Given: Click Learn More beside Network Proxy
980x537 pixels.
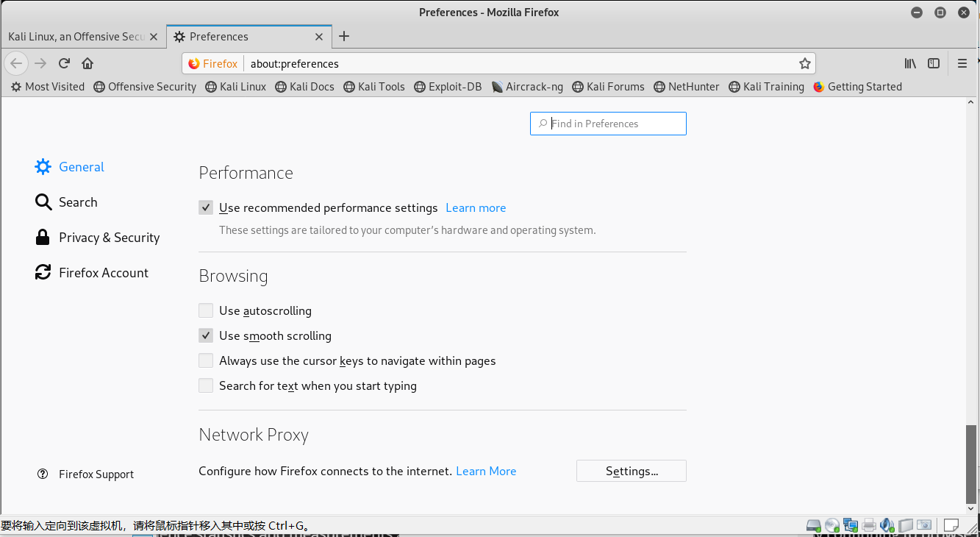Looking at the screenshot, I should click(486, 472).
